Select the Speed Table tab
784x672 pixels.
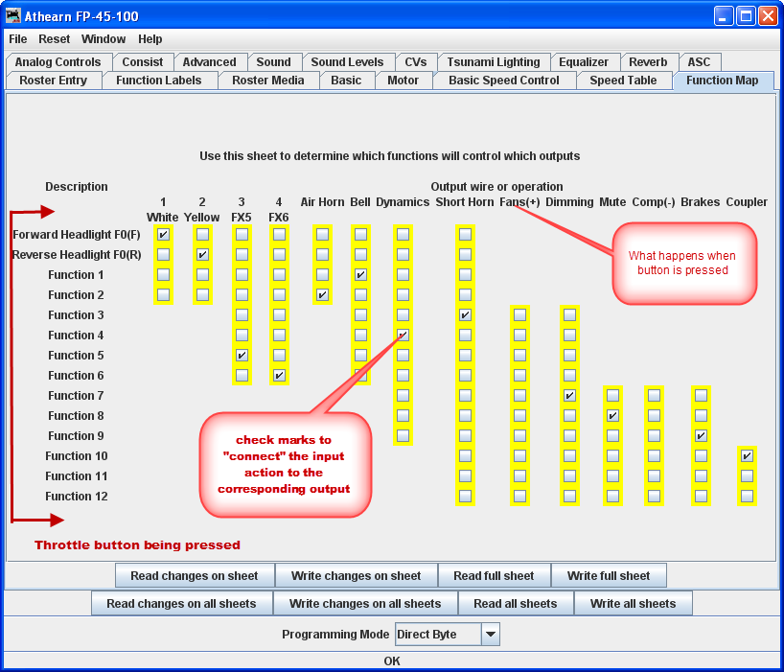(x=624, y=81)
